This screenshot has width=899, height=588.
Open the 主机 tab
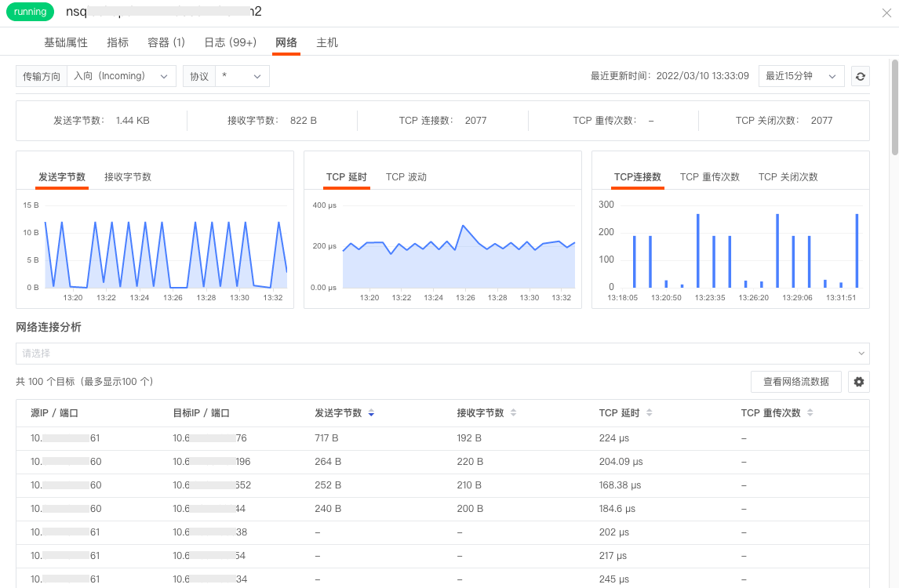(327, 42)
